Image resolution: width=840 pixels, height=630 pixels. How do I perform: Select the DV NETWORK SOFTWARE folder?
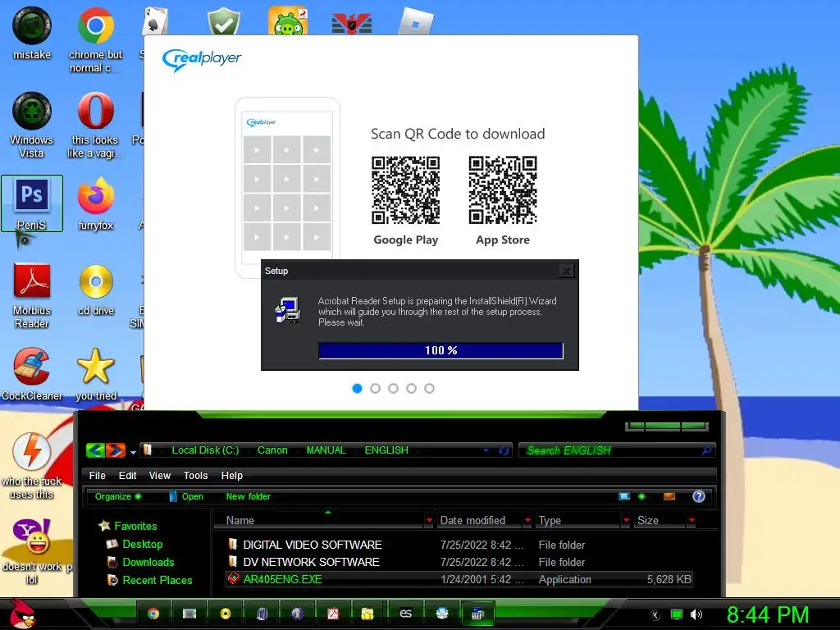tap(311, 562)
